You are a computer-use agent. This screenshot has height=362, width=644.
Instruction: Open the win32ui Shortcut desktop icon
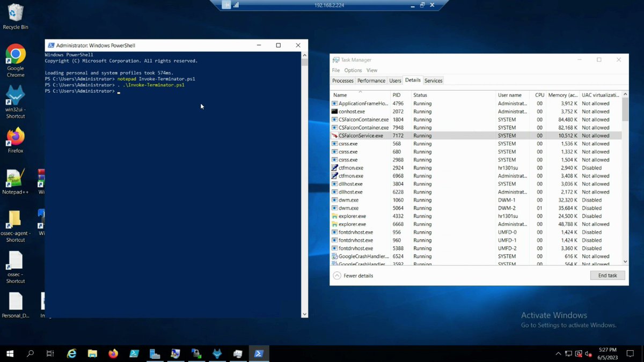16,102
